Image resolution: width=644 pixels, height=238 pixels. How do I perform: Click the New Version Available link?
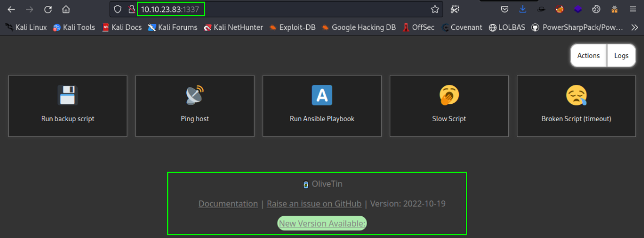322,223
